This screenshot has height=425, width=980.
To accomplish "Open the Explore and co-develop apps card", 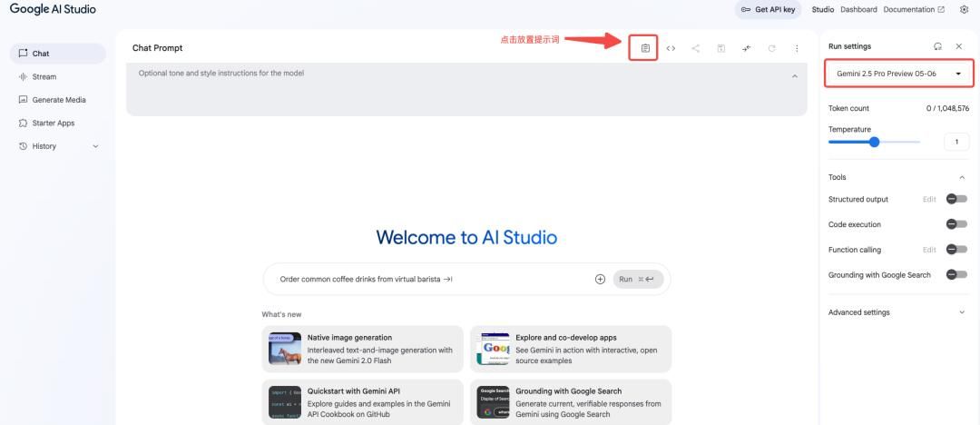I will point(571,349).
